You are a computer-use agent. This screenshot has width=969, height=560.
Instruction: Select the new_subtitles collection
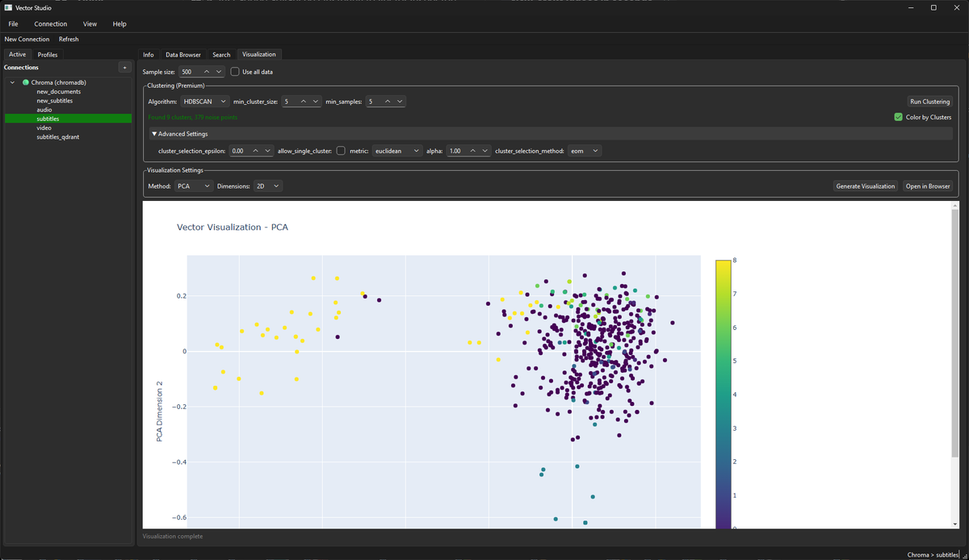[x=55, y=101]
